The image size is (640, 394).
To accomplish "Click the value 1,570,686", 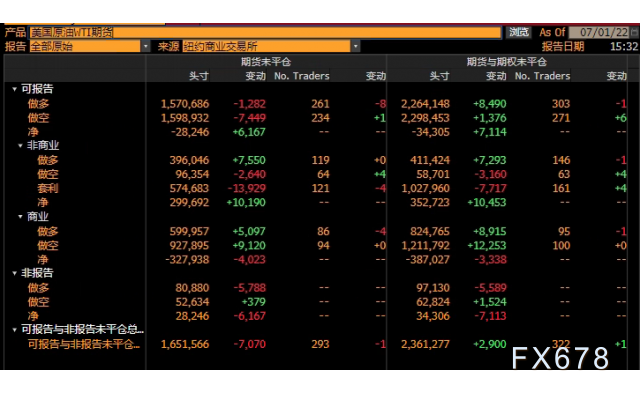I will point(185,104).
